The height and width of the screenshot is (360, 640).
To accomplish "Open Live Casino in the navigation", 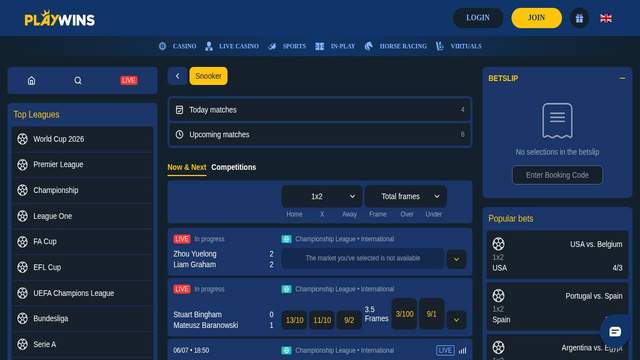I will 239,46.
